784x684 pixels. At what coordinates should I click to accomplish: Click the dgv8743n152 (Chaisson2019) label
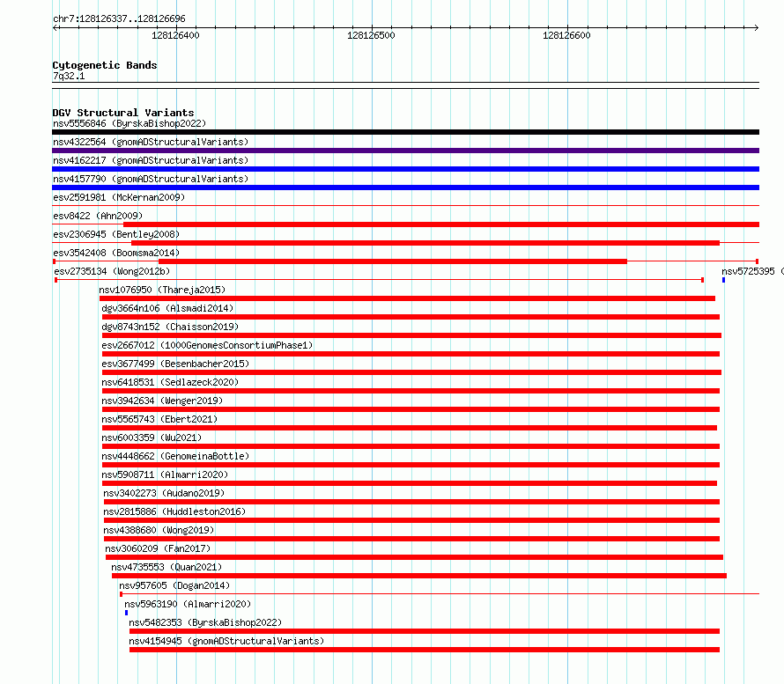pos(170,327)
